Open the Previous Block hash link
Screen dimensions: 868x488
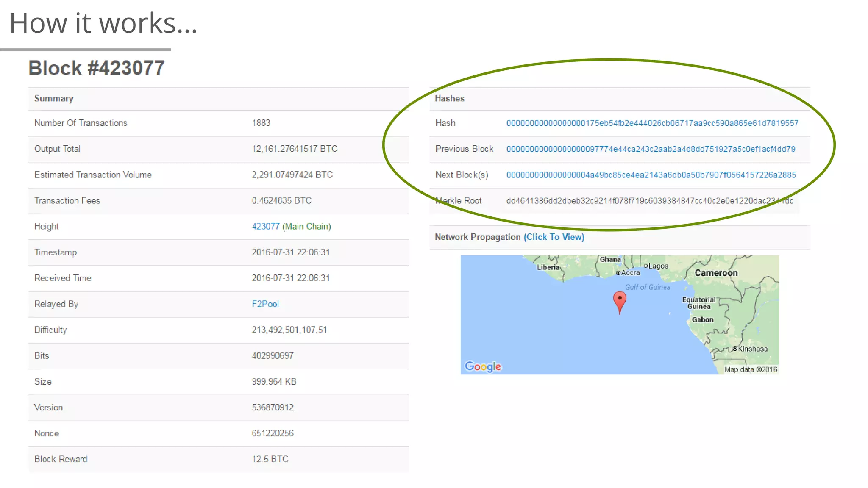[x=651, y=149]
